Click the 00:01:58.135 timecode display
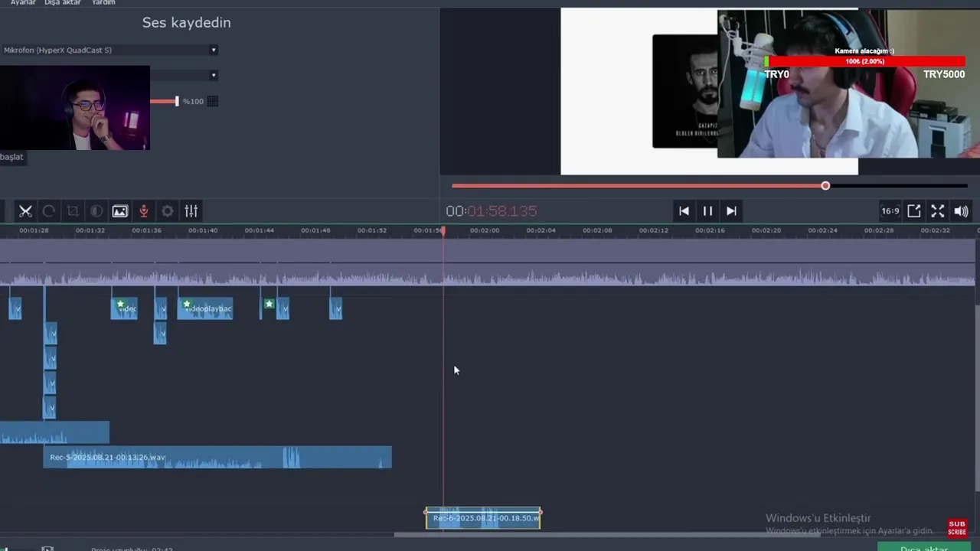 click(492, 211)
